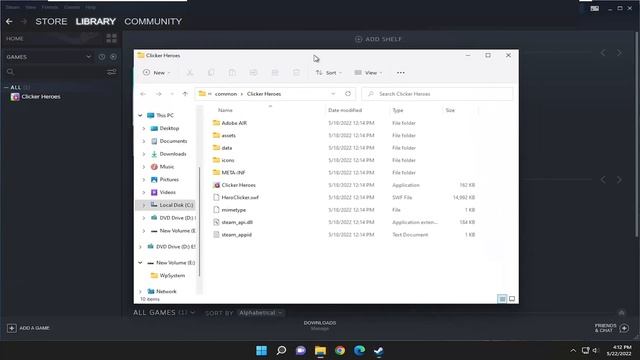Collapse This PC in navigation pane
This screenshot has height=360, width=640.
click(x=140, y=116)
